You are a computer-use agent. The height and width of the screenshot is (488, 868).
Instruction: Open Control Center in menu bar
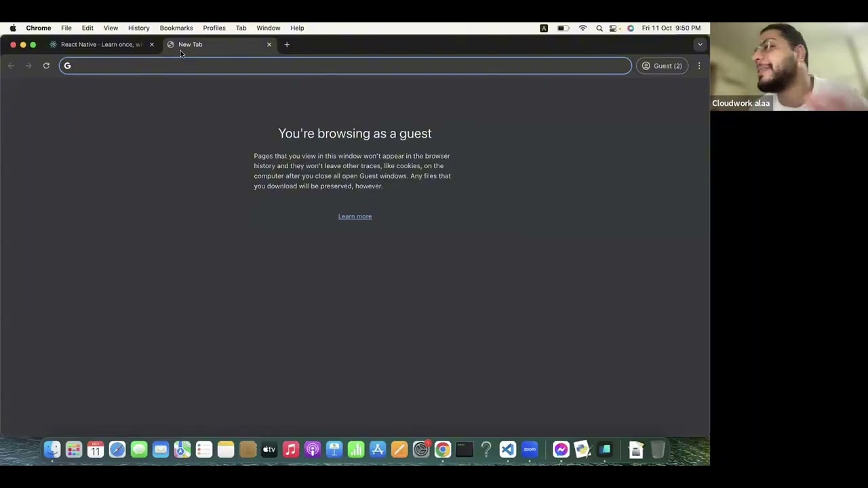click(614, 28)
